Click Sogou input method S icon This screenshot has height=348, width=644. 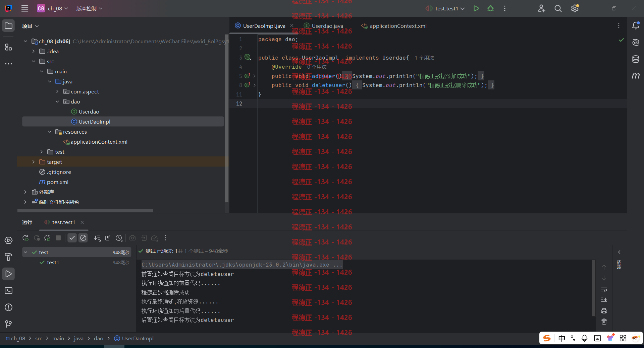pos(547,338)
